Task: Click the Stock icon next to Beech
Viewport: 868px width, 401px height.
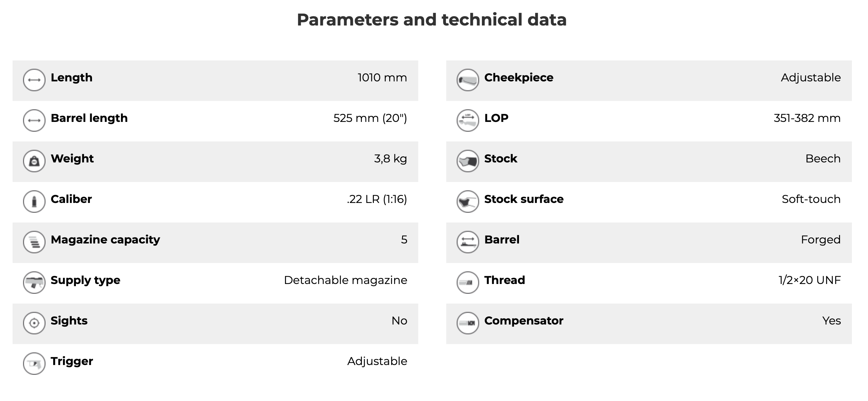Action: pyautogui.click(x=468, y=161)
